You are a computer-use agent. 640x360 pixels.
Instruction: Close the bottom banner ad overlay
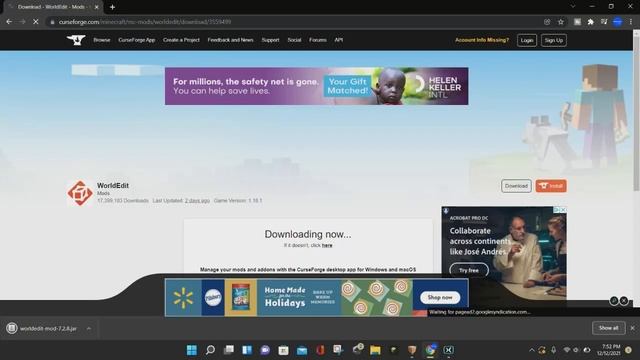pyautogui.click(x=624, y=300)
